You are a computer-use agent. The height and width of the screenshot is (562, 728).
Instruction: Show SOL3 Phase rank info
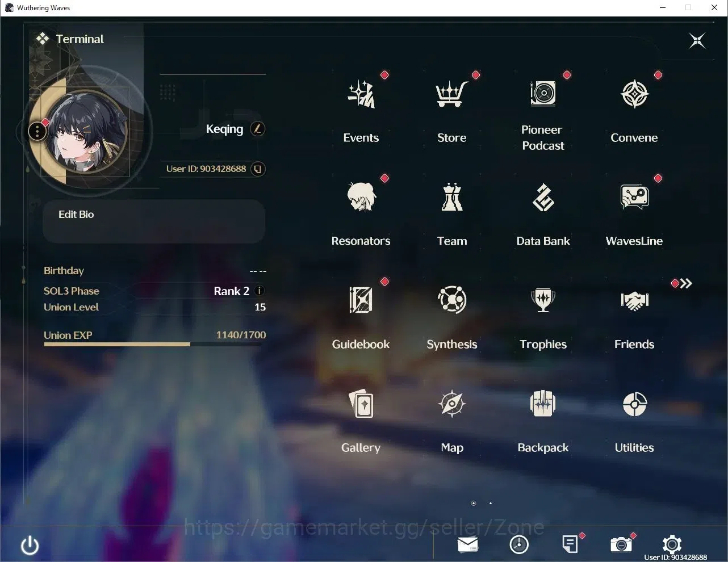260,291
